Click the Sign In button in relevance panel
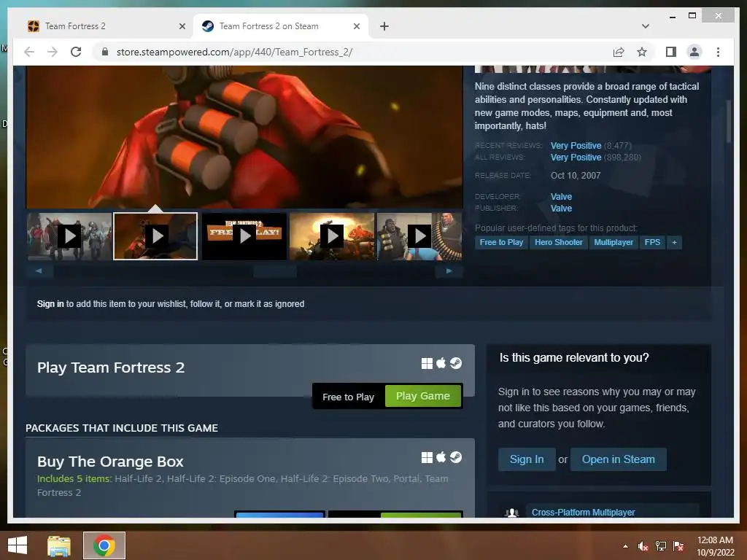Viewport: 747px width, 560px height. tap(527, 459)
